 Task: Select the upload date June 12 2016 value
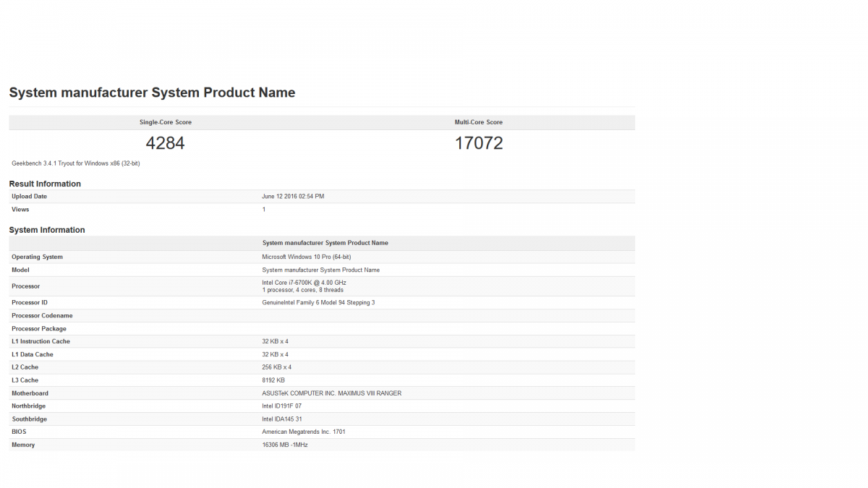pyautogui.click(x=293, y=197)
